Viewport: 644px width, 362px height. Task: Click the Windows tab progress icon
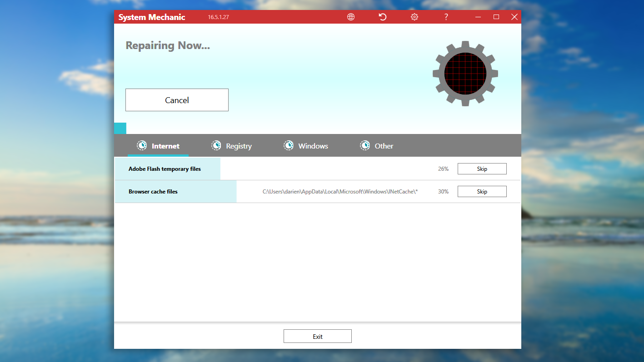pos(289,145)
